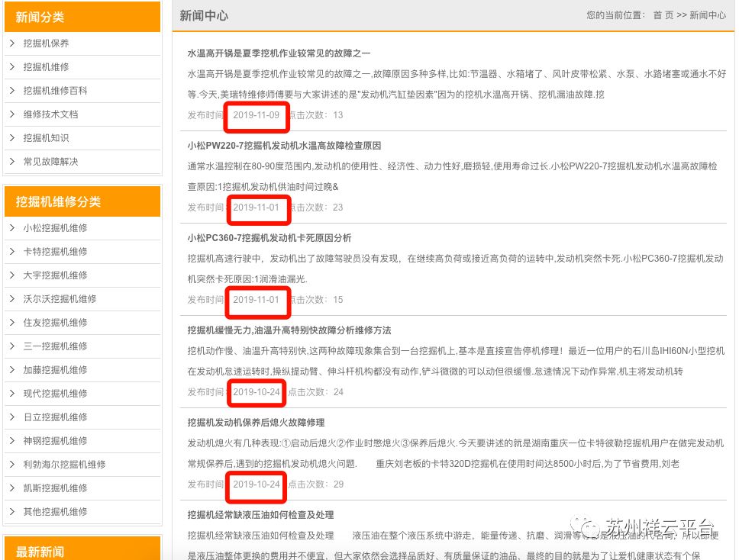Go to 凯斯挖掘机维修 page
Image resolution: width=739 pixels, height=560 pixels.
tap(55, 488)
